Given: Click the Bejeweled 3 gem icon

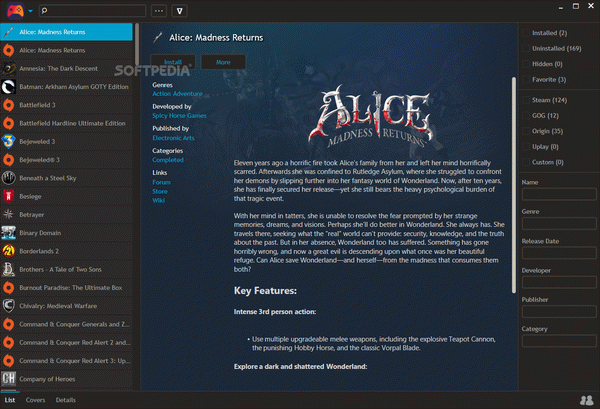Looking at the screenshot, I should 8,142.
